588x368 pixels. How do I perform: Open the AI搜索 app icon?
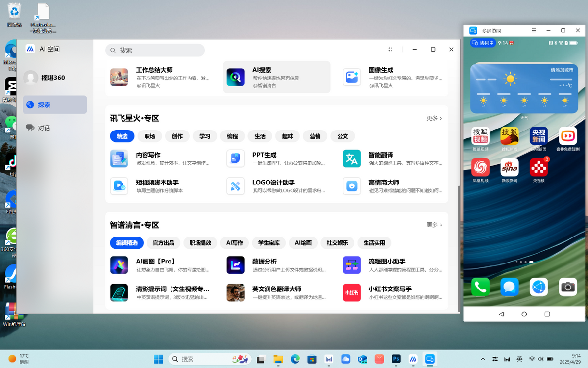235,77
